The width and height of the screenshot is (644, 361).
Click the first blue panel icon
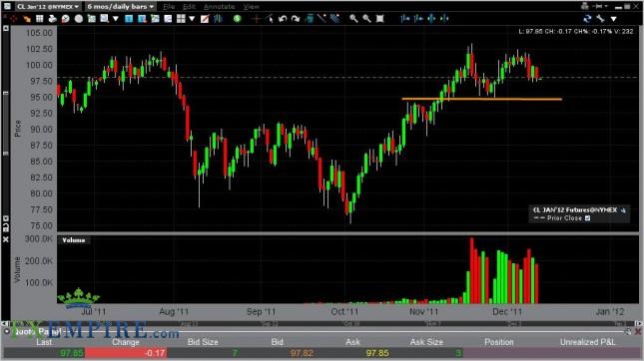(x=129, y=19)
